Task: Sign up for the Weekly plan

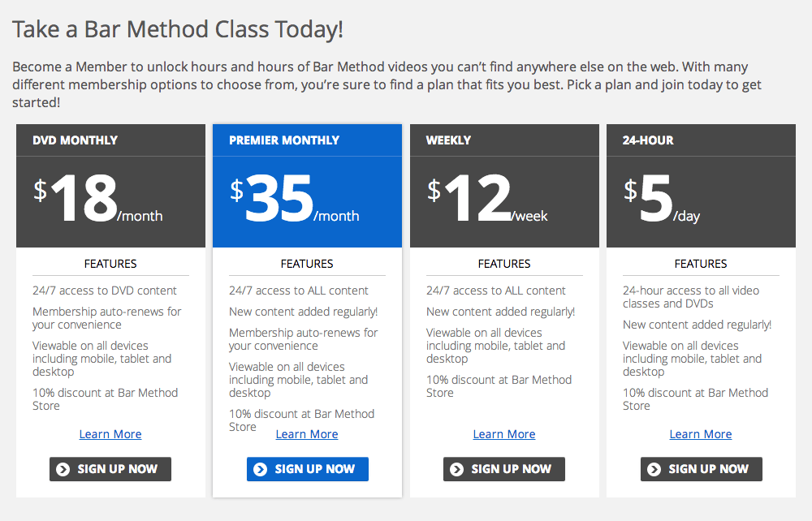Action: tap(504, 469)
